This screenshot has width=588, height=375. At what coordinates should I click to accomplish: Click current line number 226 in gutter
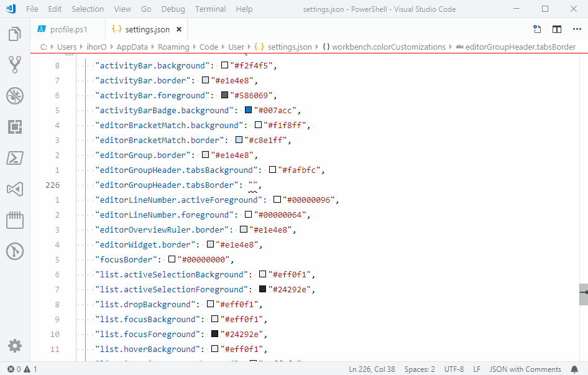pos(52,185)
